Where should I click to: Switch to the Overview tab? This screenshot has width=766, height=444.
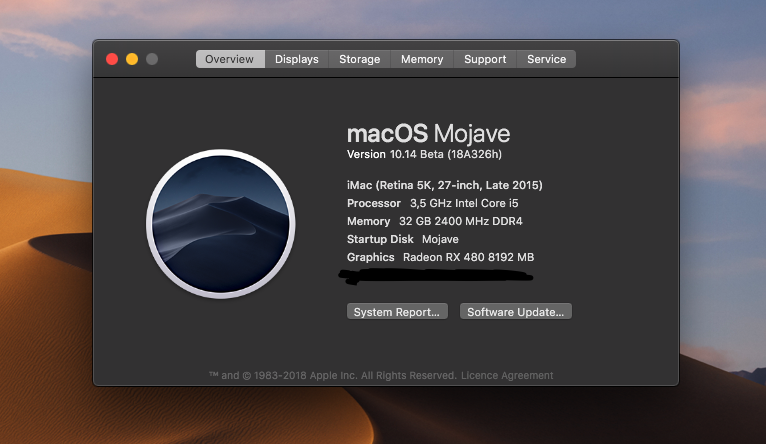point(230,59)
